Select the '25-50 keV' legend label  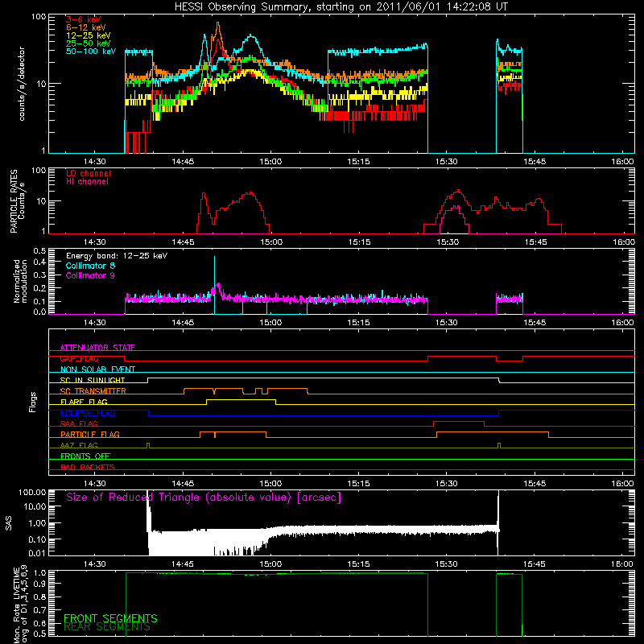pyautogui.click(x=89, y=43)
